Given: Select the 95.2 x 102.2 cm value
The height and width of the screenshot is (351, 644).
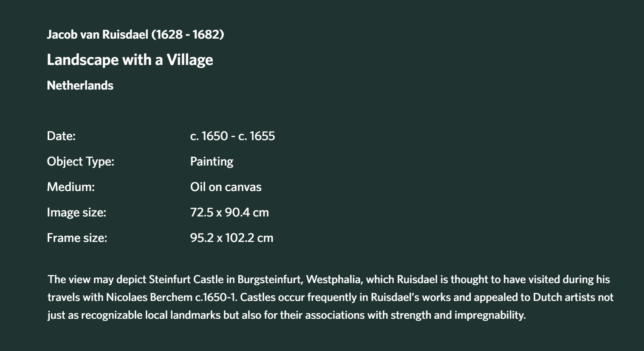Looking at the screenshot, I should point(232,238).
